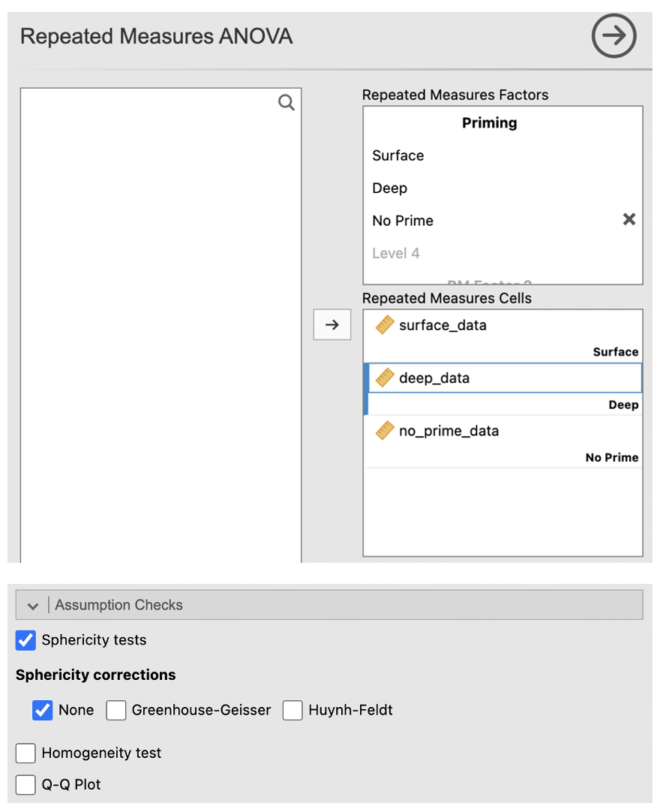Click the run analysis arrow circle icon
Screen dimensions: 663x812
tap(613, 37)
